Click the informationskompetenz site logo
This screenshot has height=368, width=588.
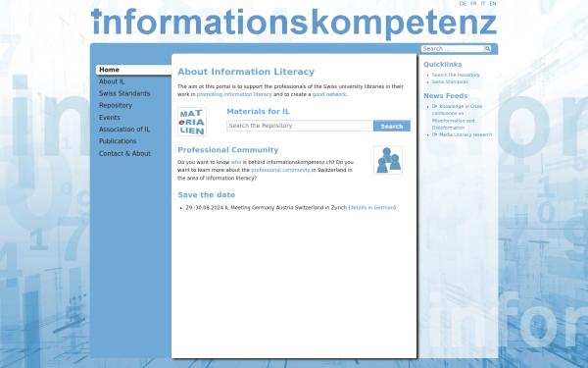(294, 24)
